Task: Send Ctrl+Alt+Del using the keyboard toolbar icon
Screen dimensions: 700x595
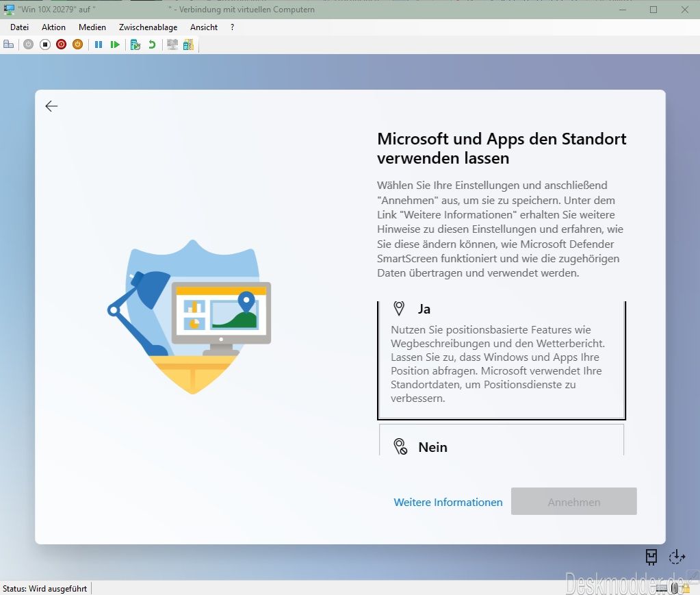Action: coord(8,45)
